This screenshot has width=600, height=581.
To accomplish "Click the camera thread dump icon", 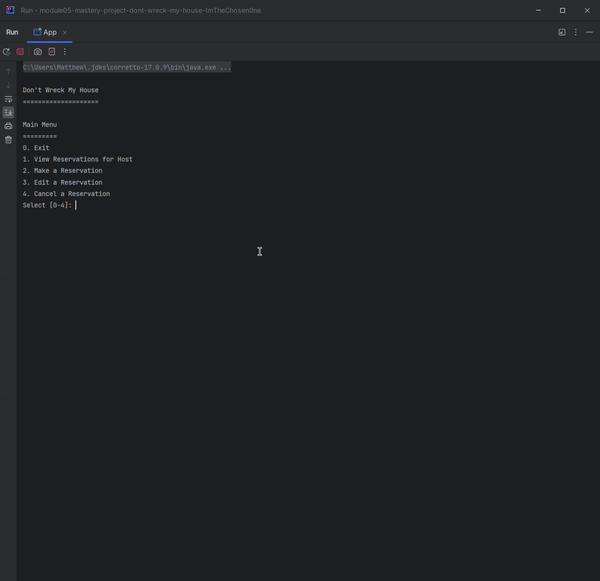I will point(38,51).
